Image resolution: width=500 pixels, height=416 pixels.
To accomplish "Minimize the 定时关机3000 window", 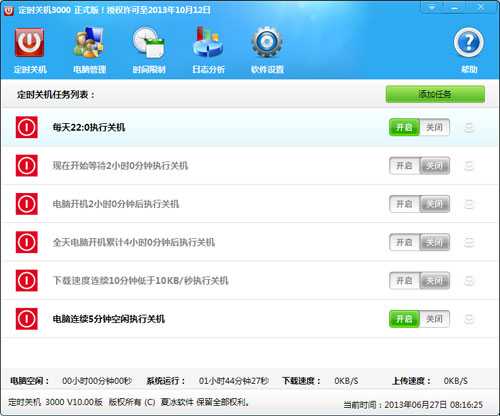I will click(x=455, y=7).
